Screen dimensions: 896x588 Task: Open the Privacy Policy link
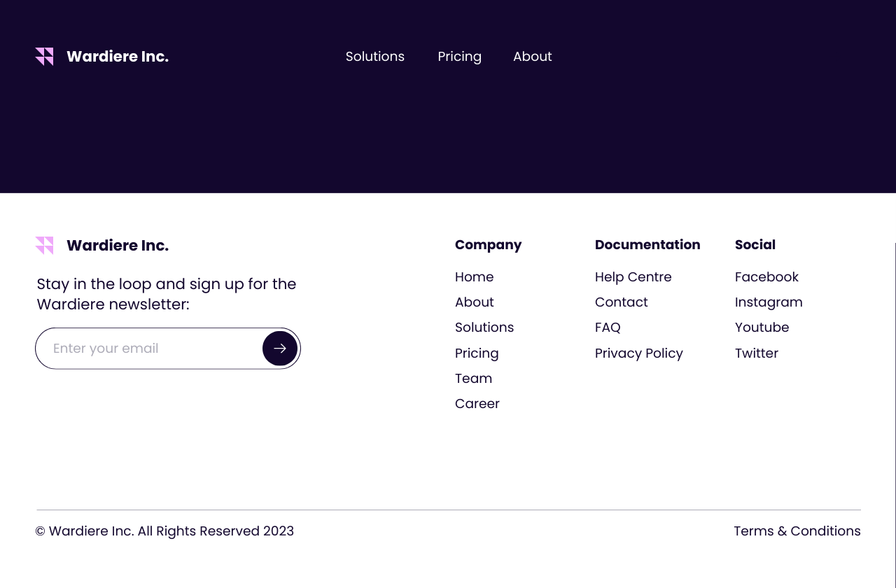click(638, 353)
